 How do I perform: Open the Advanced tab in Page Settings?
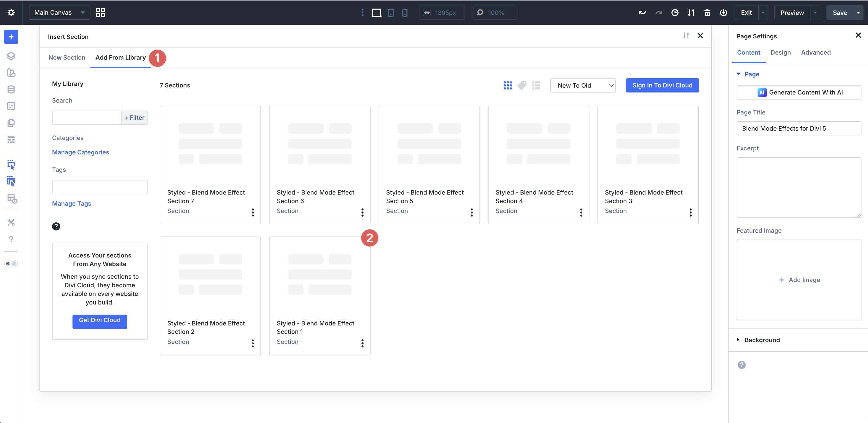(816, 52)
